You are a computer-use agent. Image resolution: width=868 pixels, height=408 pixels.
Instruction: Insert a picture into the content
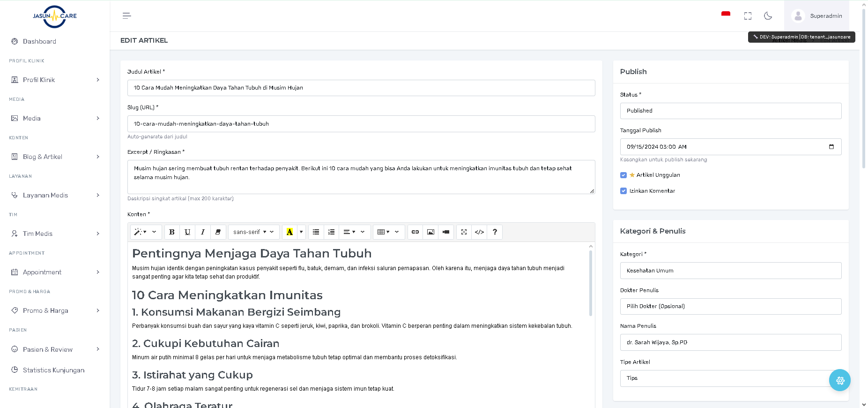click(430, 232)
